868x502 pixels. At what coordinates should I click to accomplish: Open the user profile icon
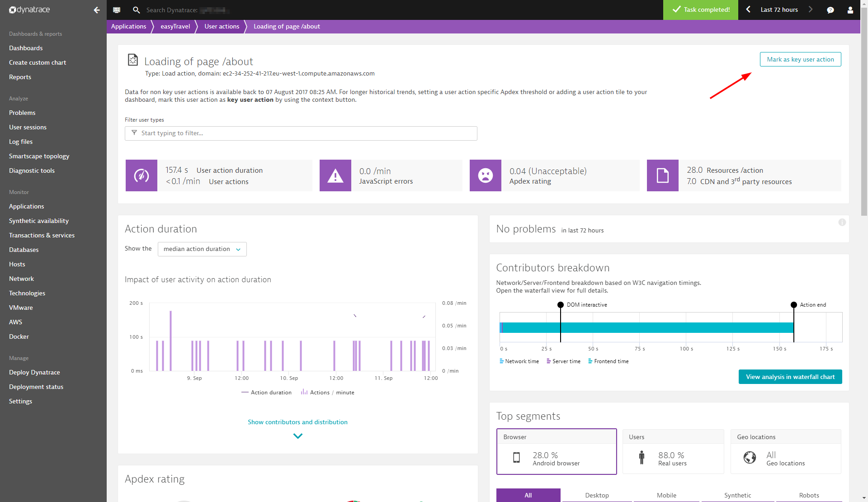(x=850, y=10)
